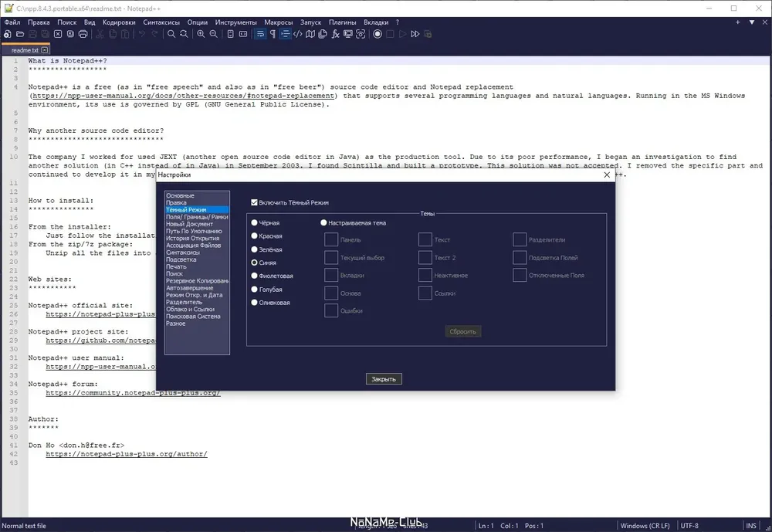772x532 pixels.
Task: Select the Оливковая theme radio button
Action: click(x=254, y=303)
